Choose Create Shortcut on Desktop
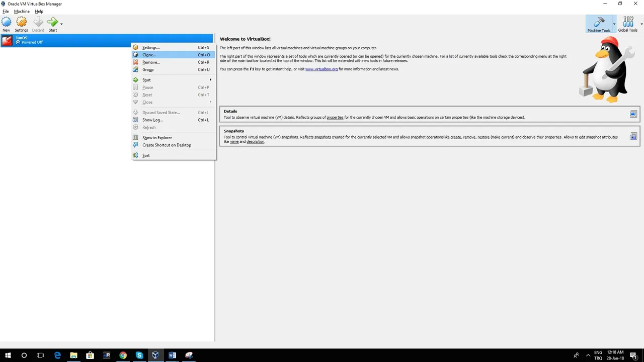This screenshot has height=362, width=644. tap(174, 145)
